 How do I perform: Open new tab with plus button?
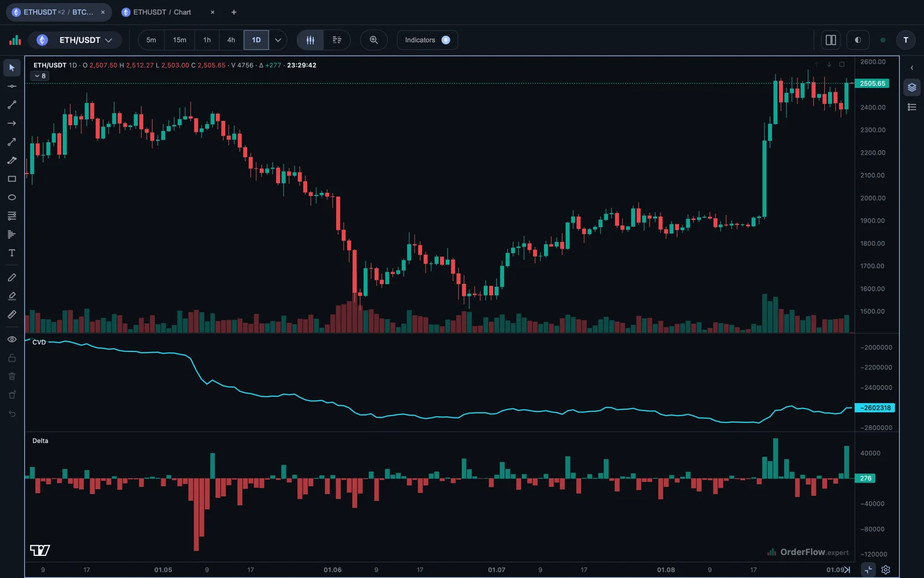[234, 12]
